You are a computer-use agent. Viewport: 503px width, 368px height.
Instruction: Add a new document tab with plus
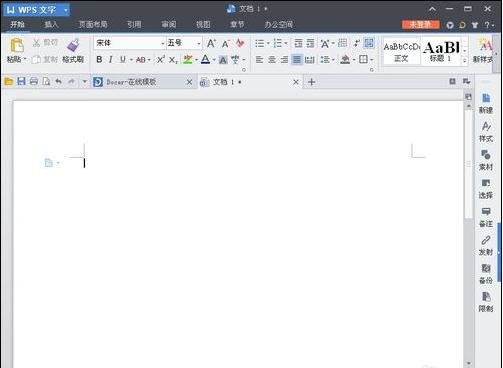click(311, 82)
